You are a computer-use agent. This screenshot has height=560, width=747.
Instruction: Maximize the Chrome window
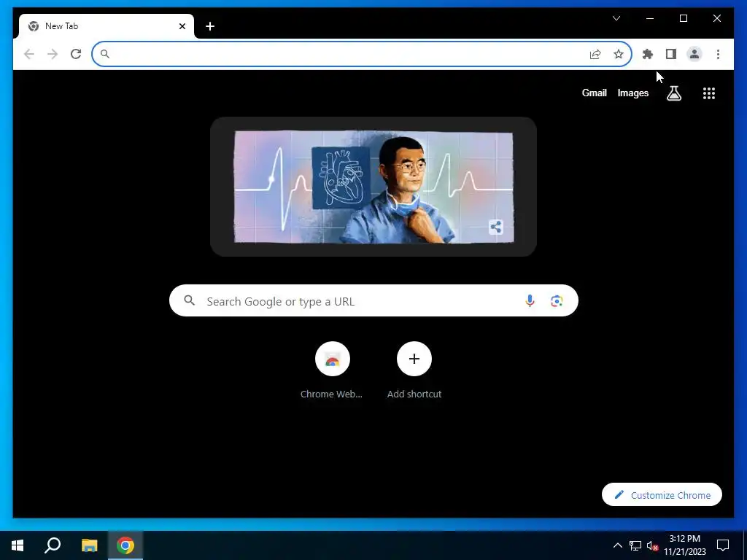point(683,18)
